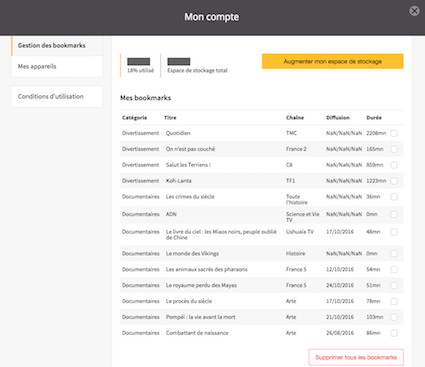Click the Durée column header
425x367 pixels.
tap(374, 118)
